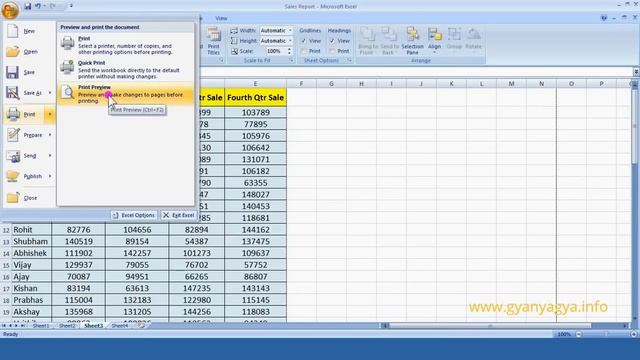Click the cell containing 144162
This screenshot has height=360, width=640.
(256, 230)
